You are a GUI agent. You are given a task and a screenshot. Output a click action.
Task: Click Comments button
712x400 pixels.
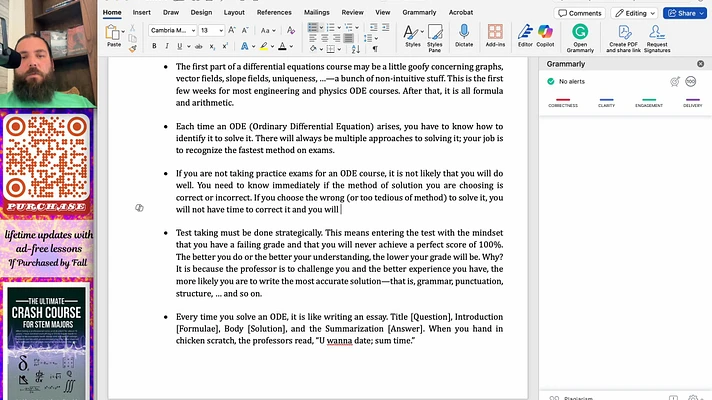click(580, 13)
